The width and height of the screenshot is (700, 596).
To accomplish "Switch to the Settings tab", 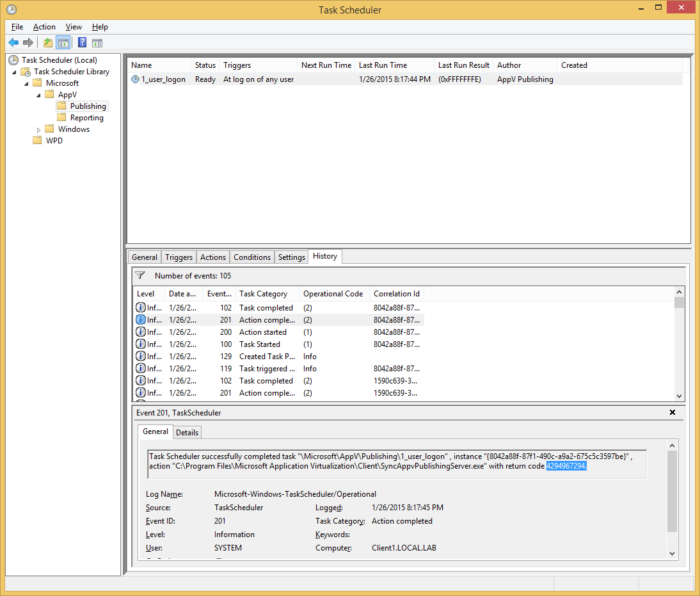I will pyautogui.click(x=292, y=257).
